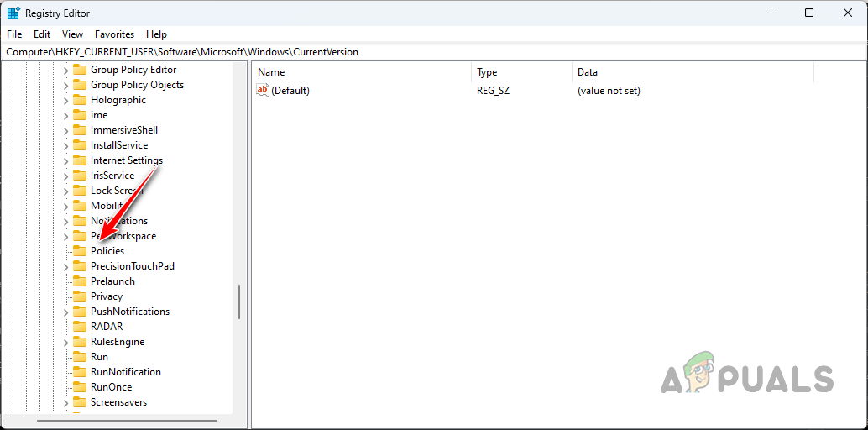Screen dimensions: 868x430
Task: Click the ime folder icon
Action: click(x=81, y=115)
